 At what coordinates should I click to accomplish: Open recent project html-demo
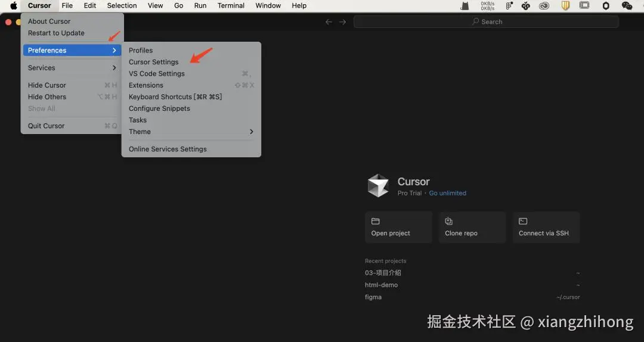coord(472,285)
